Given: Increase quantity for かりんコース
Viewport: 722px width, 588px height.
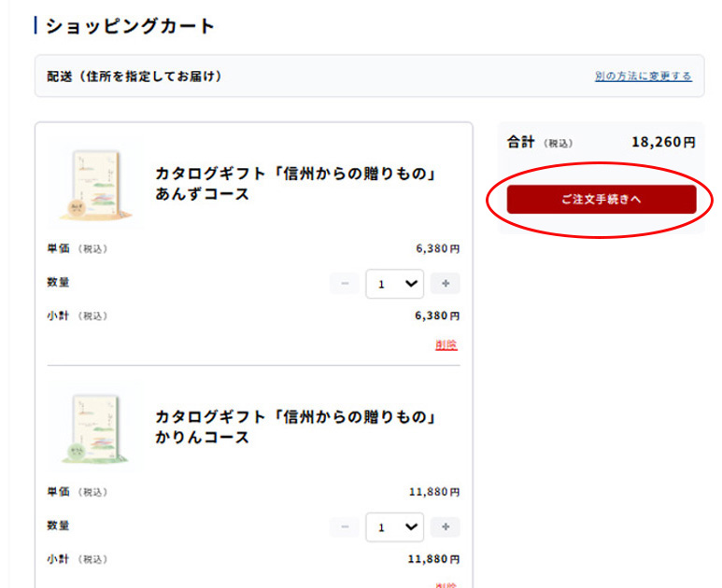Looking at the screenshot, I should click(446, 526).
